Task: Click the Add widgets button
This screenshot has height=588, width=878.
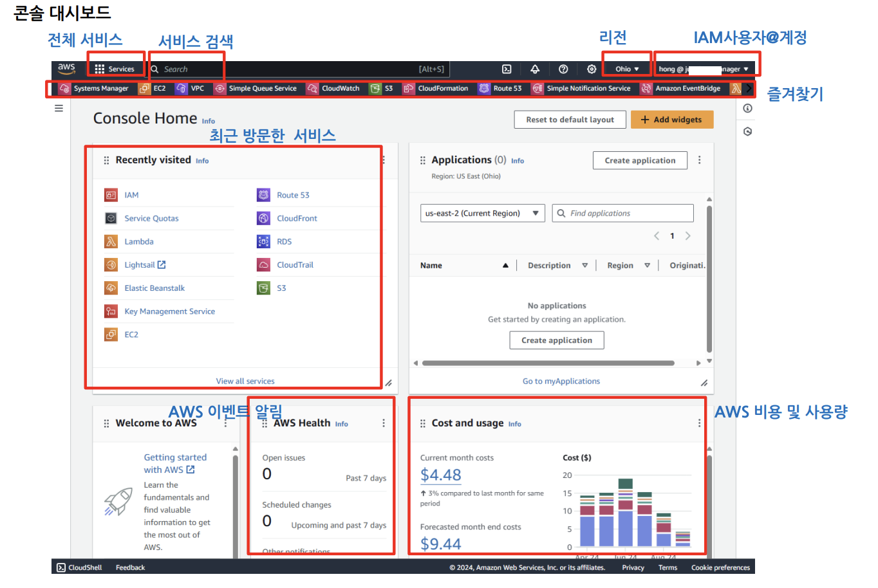Action: (671, 120)
